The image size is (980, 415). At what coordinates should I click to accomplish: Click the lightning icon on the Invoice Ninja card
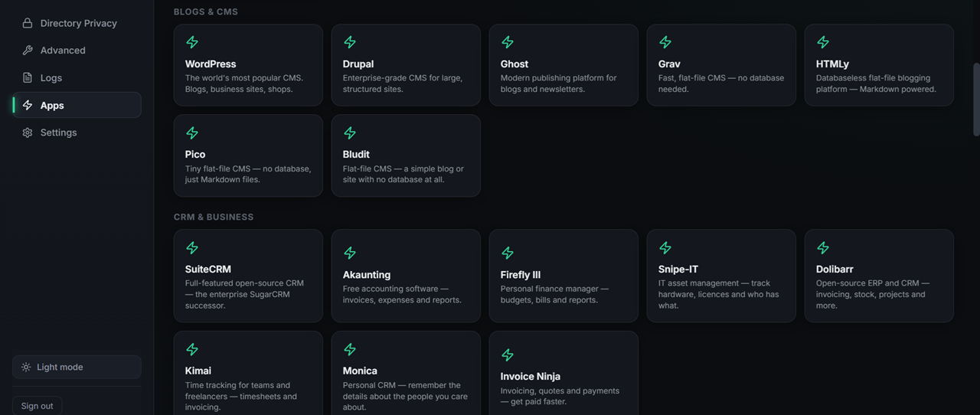click(x=508, y=355)
